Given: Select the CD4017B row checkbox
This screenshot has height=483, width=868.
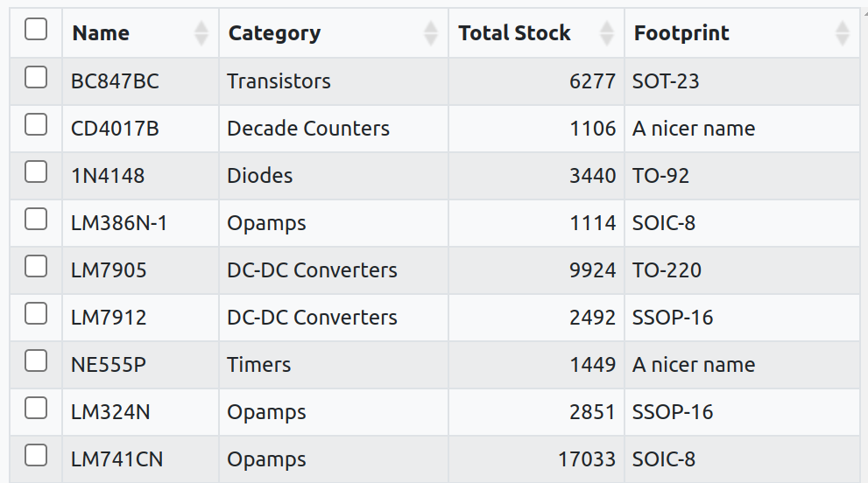Looking at the screenshot, I should 36,126.
